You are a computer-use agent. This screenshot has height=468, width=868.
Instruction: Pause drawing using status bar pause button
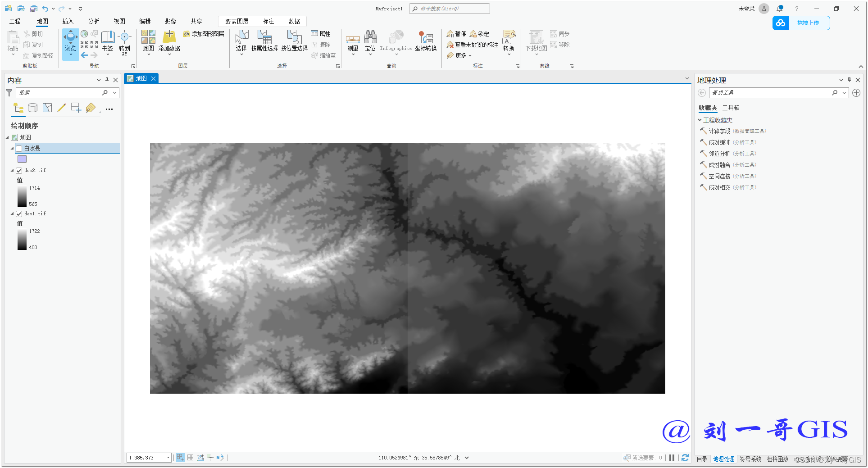[672, 458]
